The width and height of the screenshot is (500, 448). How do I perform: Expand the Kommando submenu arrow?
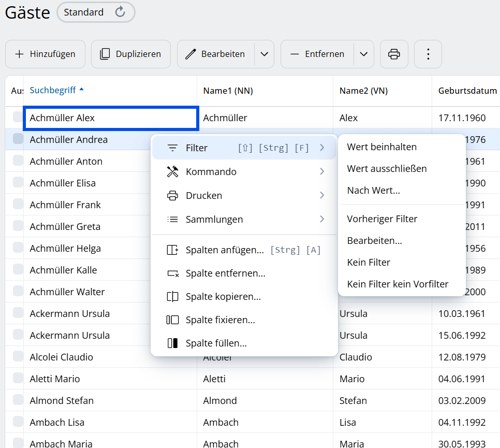(322, 171)
